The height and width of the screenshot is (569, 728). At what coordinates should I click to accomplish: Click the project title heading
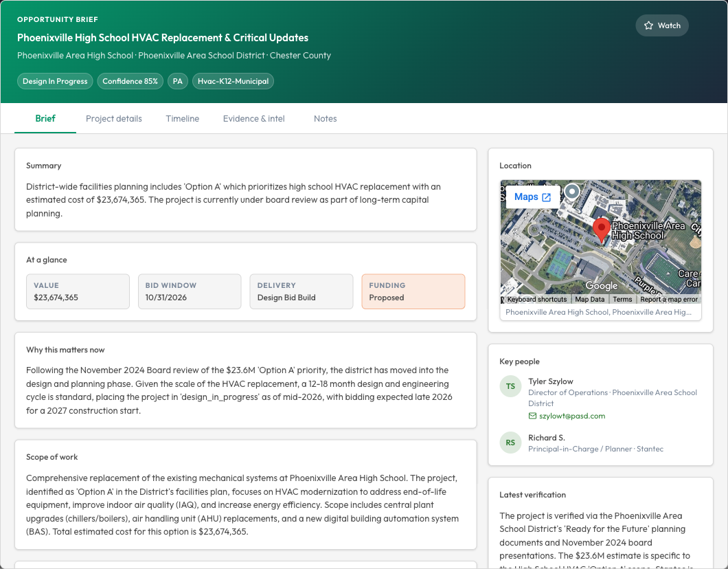click(163, 38)
